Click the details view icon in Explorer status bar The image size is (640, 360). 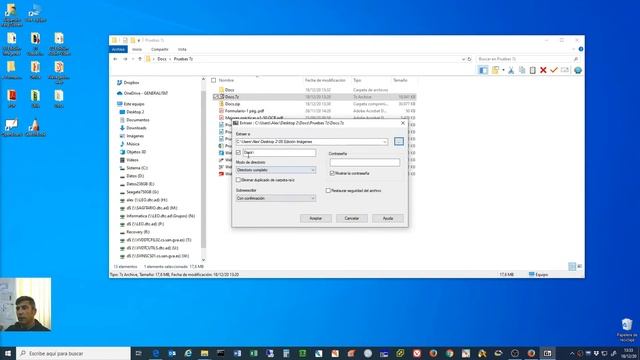pos(572,267)
